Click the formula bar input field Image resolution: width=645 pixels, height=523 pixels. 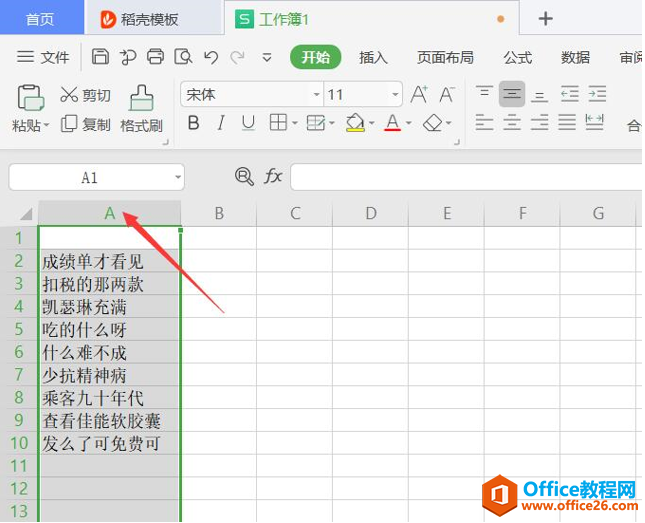click(466, 177)
